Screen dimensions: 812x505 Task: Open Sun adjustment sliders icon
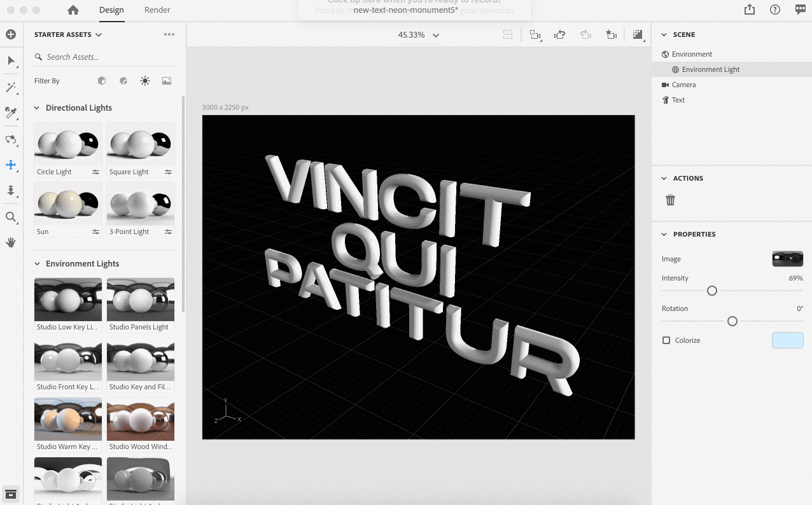(95, 232)
